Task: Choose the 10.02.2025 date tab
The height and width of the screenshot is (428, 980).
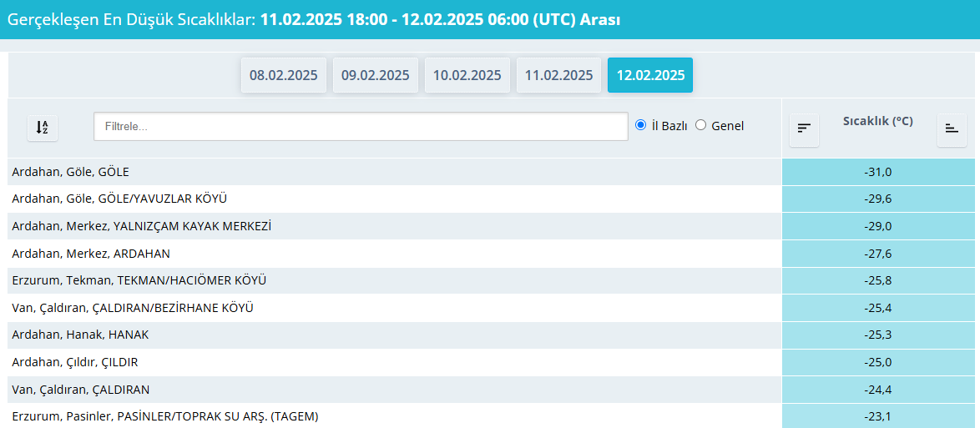Action: pyautogui.click(x=467, y=75)
